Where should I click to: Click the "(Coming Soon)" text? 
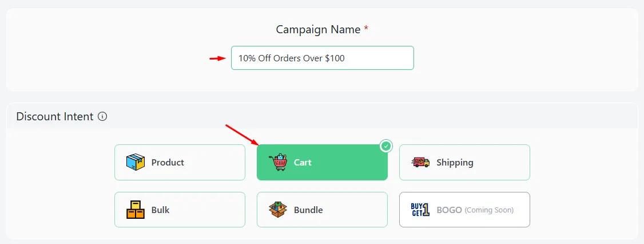coord(489,210)
